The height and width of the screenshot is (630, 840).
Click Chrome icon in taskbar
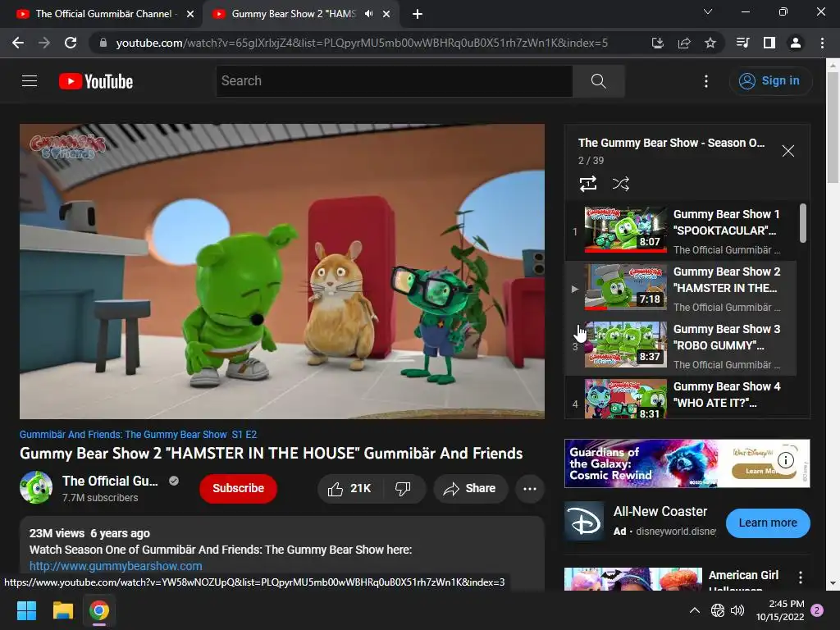[x=99, y=610]
